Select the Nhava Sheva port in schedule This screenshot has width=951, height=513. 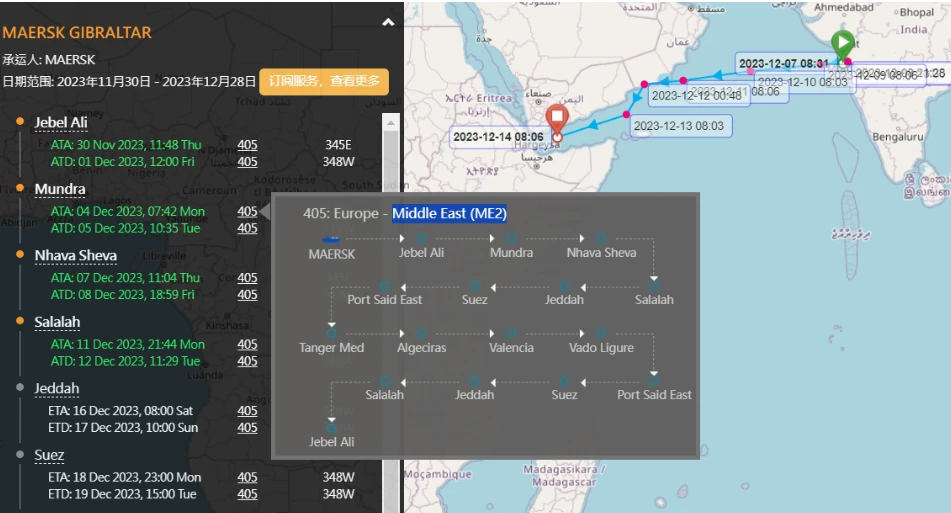click(76, 256)
